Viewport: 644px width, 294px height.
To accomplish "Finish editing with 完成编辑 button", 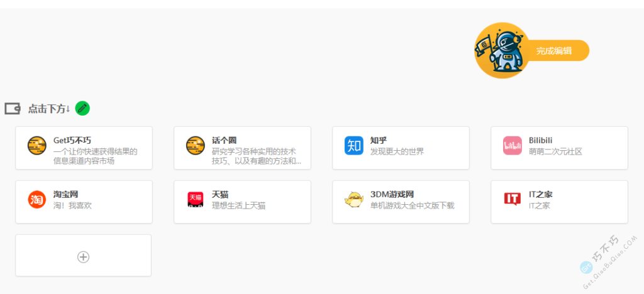I will pos(554,51).
